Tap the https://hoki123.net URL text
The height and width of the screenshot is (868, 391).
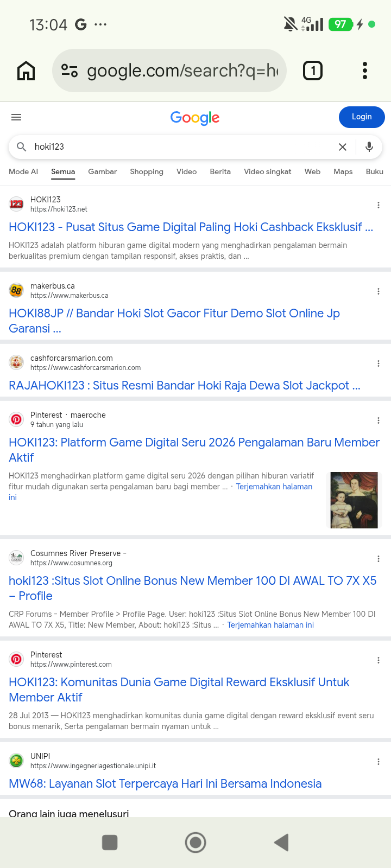click(x=59, y=209)
